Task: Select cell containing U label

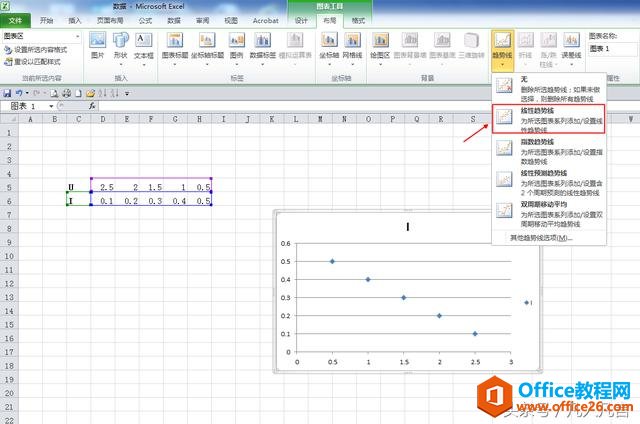Action: (78, 187)
